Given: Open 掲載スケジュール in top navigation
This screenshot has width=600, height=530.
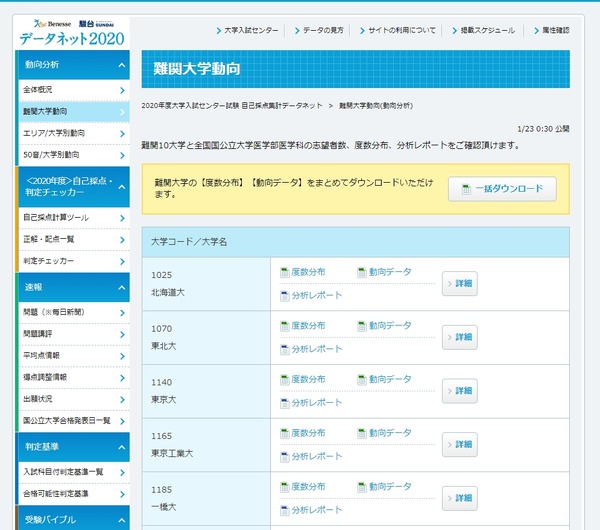Looking at the screenshot, I should (x=486, y=30).
